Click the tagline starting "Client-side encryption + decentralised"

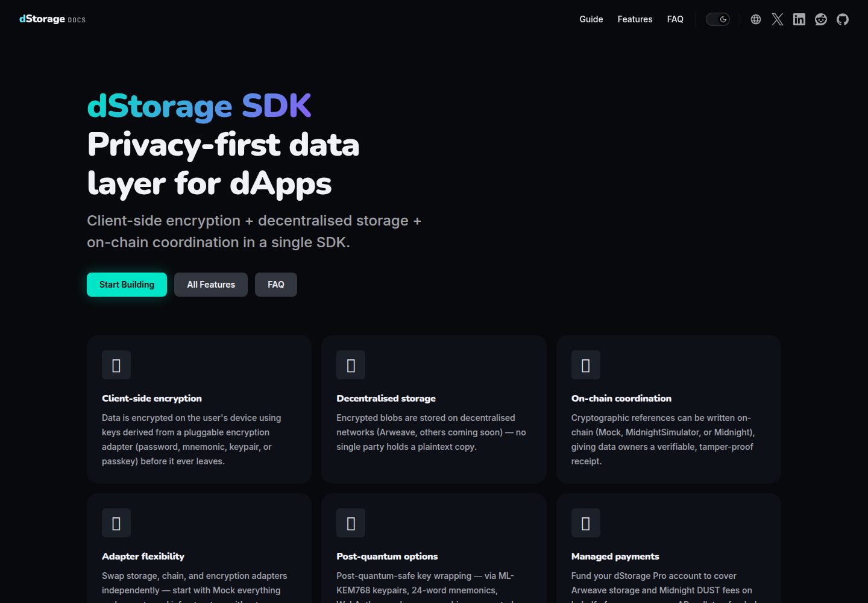[254, 232]
